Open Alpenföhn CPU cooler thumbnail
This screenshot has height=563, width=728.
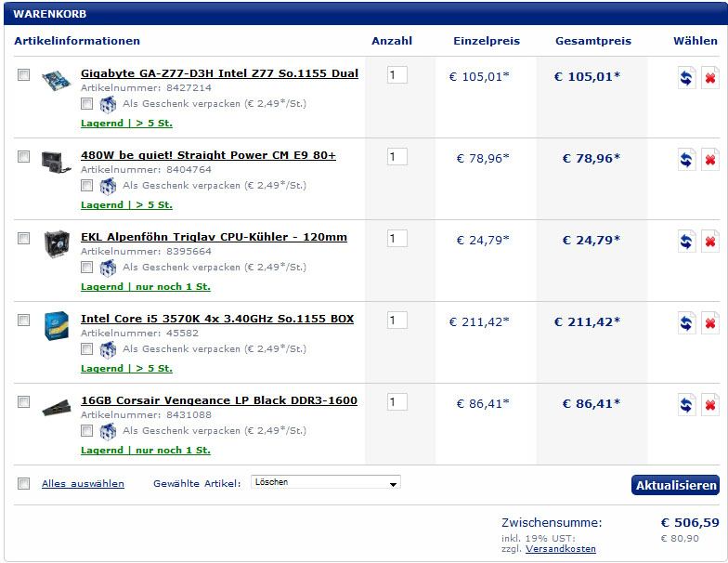tap(56, 243)
